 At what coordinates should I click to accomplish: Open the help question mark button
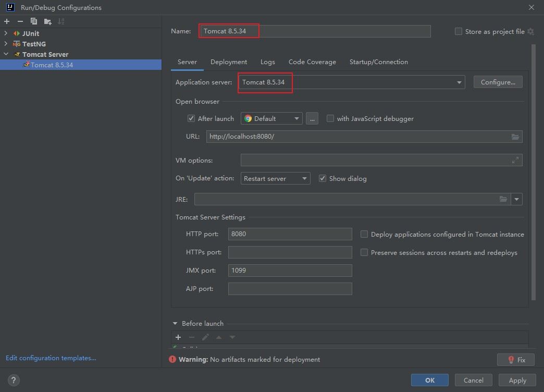tap(14, 380)
